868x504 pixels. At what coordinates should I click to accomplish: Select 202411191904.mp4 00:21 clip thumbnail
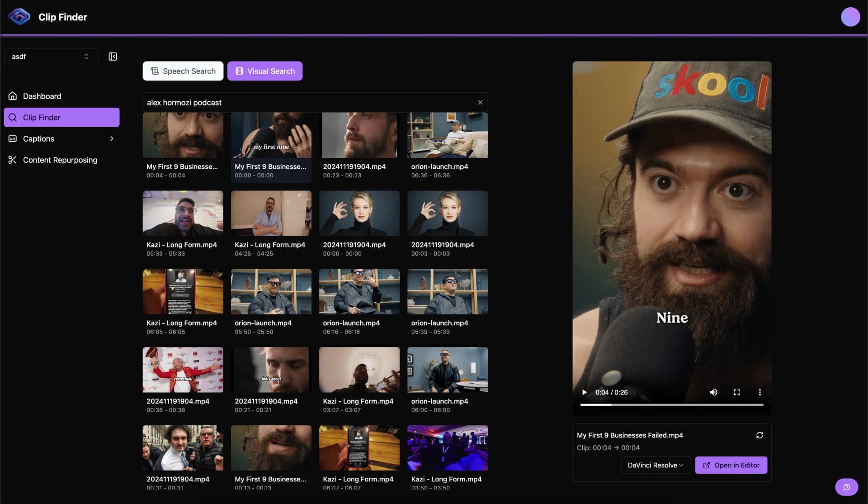point(271,370)
